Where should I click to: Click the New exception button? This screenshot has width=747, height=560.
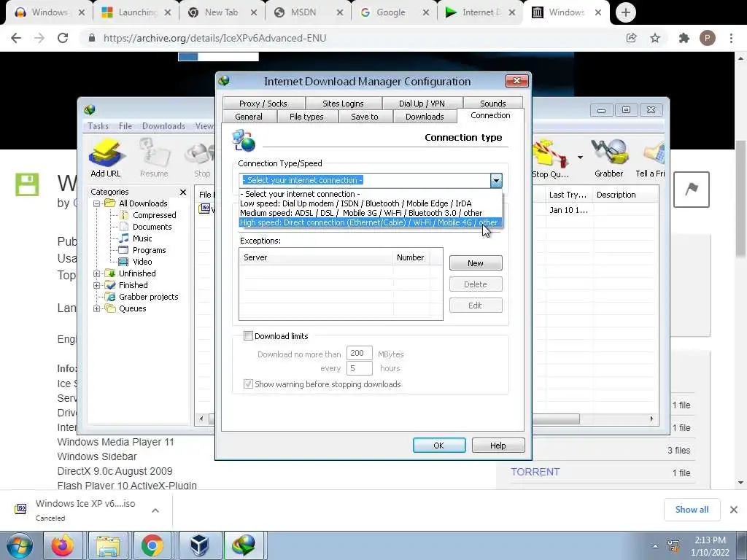click(x=476, y=263)
